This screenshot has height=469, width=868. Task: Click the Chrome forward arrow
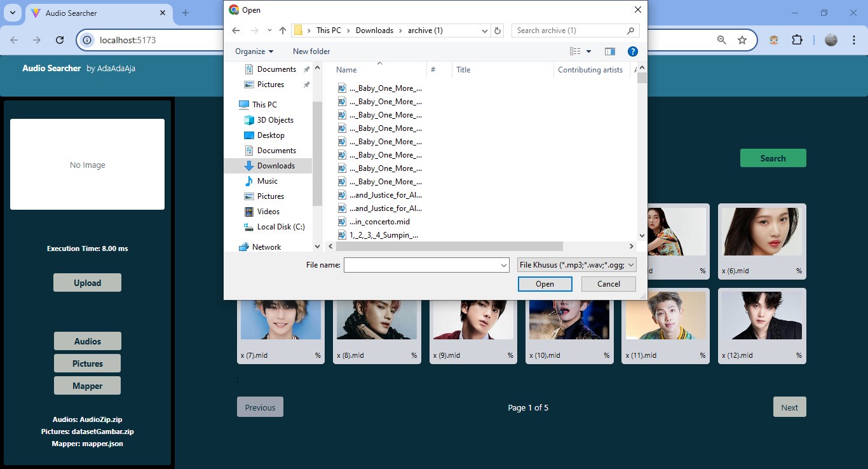point(37,40)
